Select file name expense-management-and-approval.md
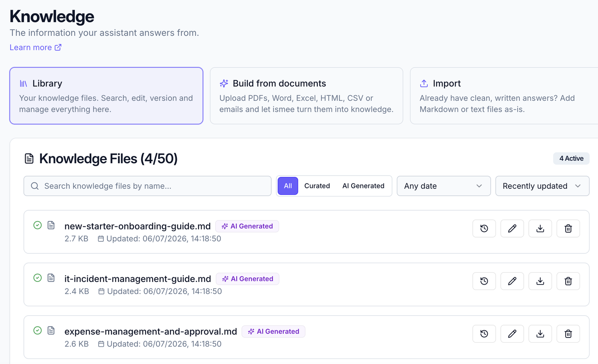 [151, 332]
